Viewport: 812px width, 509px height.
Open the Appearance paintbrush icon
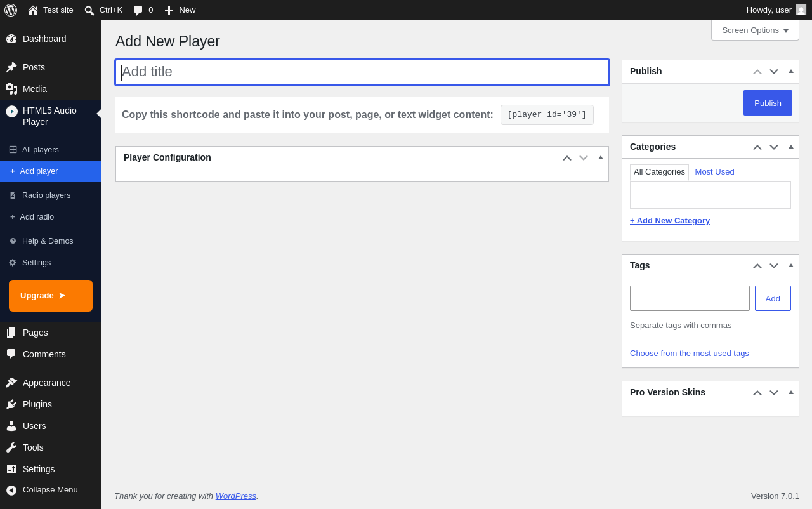coord(11,383)
